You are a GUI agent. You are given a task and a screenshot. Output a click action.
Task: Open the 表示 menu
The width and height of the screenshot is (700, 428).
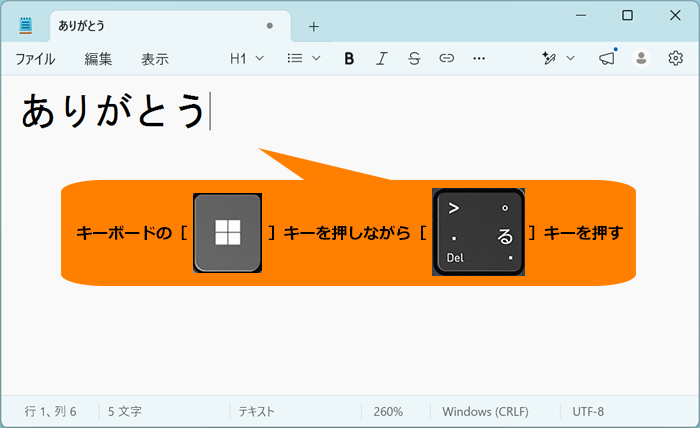[155, 59]
